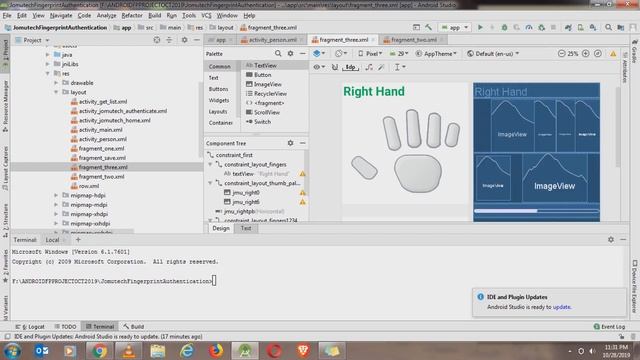The width and height of the screenshot is (640, 360).
Task: Toggle view options eye dropdown
Action: click(319, 67)
